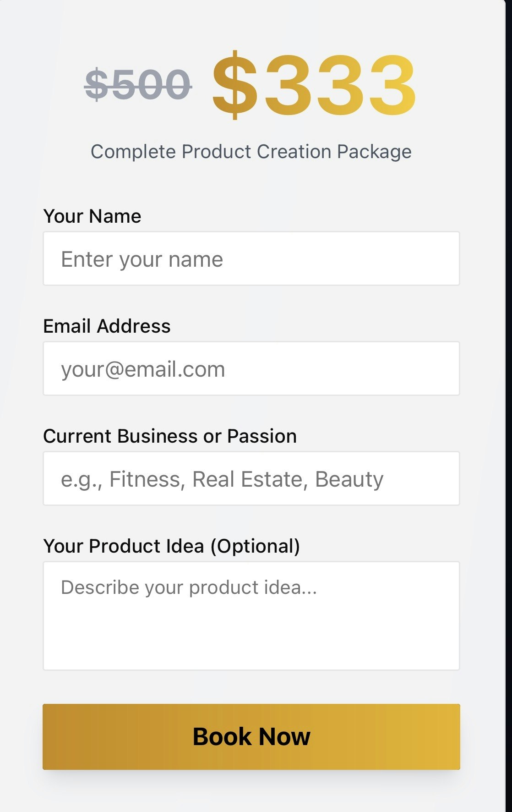Viewport: 512px width, 812px height.
Task: Click the "Email Address" field label
Action: pyautogui.click(x=107, y=326)
